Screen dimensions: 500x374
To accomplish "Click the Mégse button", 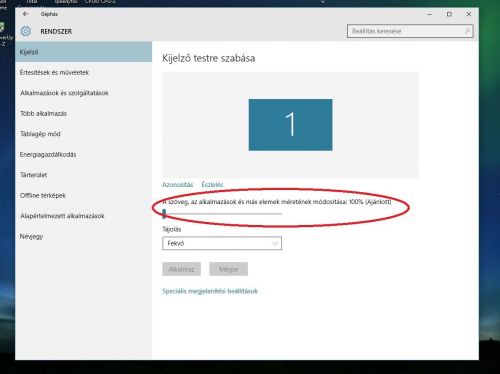I will pyautogui.click(x=228, y=269).
